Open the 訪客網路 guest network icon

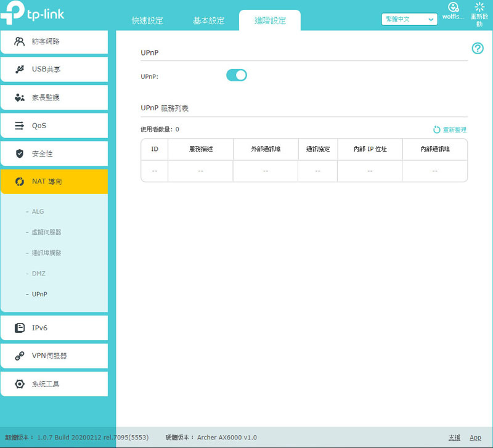tap(19, 41)
